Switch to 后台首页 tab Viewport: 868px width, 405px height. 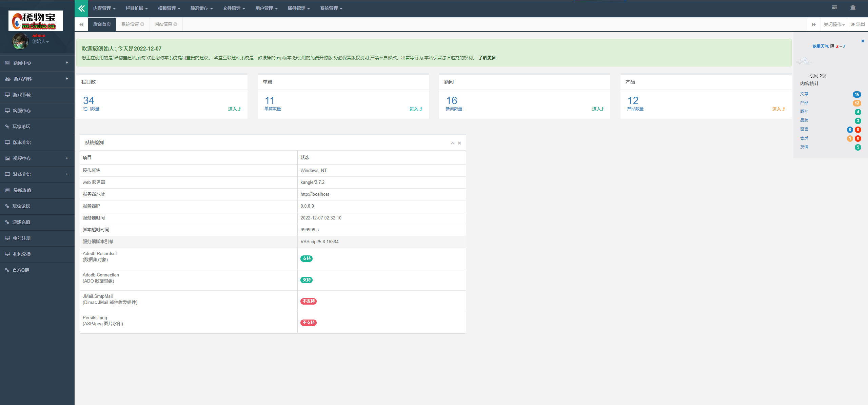click(102, 24)
